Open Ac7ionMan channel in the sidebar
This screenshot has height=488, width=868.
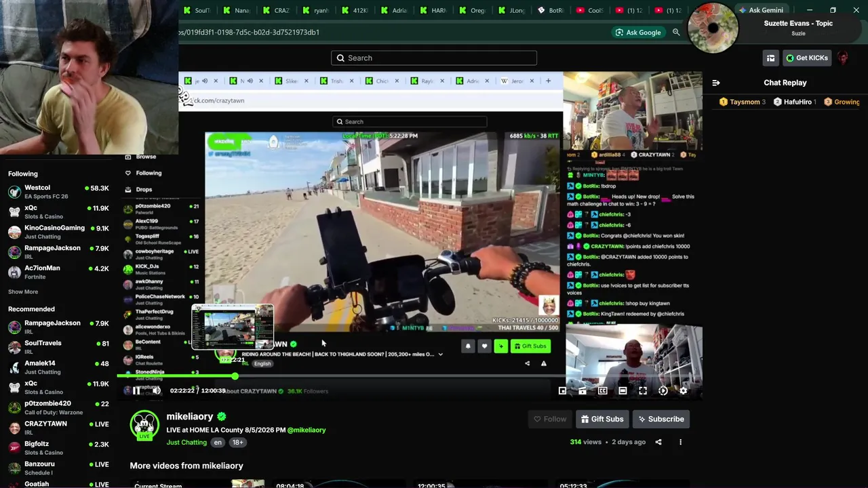(58, 272)
